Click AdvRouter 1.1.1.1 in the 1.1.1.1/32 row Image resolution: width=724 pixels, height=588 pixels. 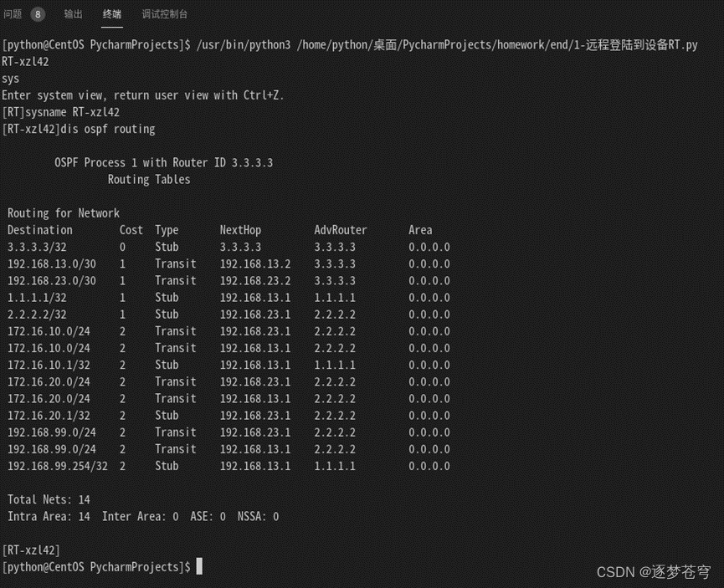click(x=336, y=298)
